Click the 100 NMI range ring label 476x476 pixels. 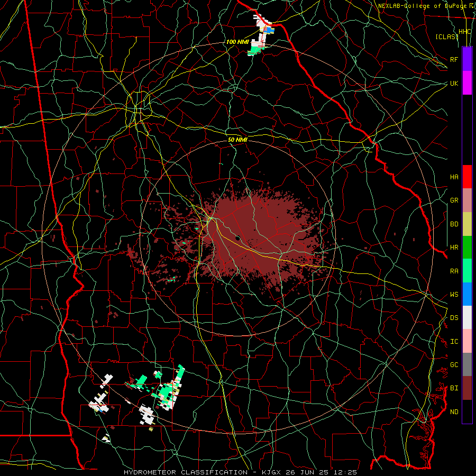click(237, 42)
